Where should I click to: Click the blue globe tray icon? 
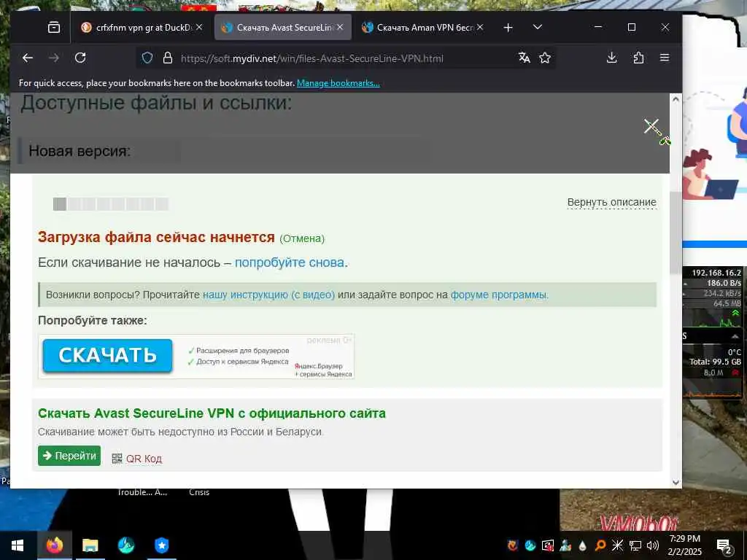coord(530,545)
